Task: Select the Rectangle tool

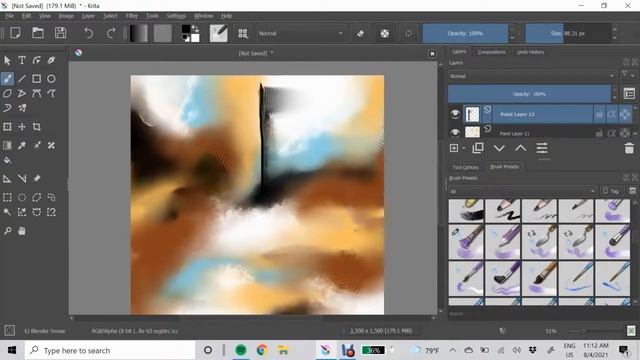Action: (36, 78)
